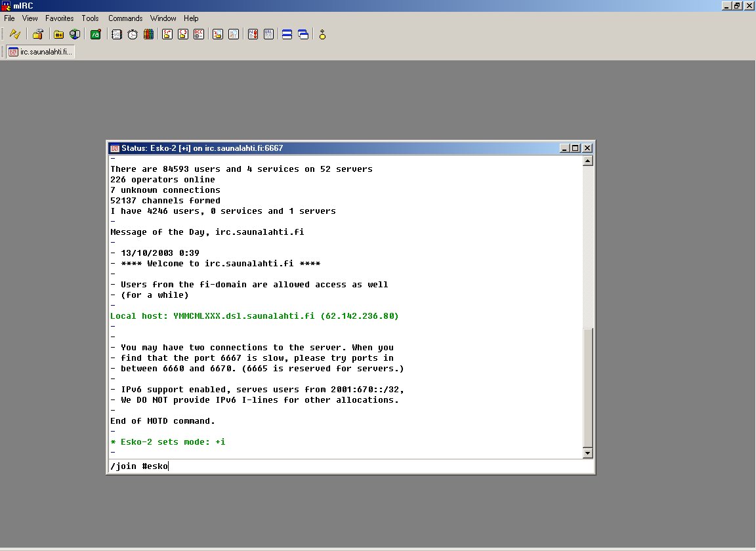Click the 'IPv6 support enabled' line
Screen dimensions: 756x551
tap(257, 390)
